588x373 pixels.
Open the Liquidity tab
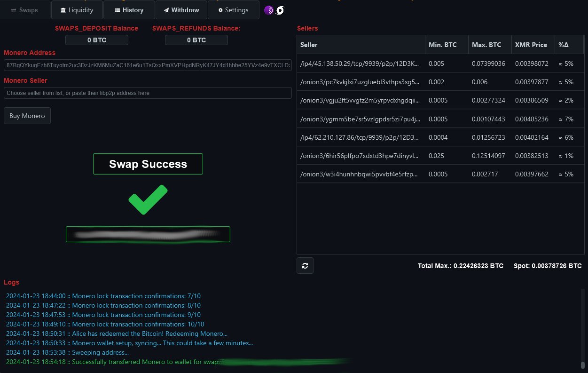[77, 10]
